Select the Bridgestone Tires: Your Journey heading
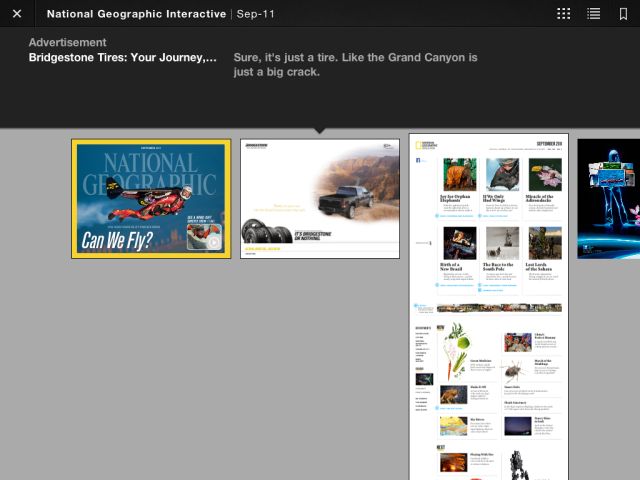The image size is (640, 480). click(122, 58)
